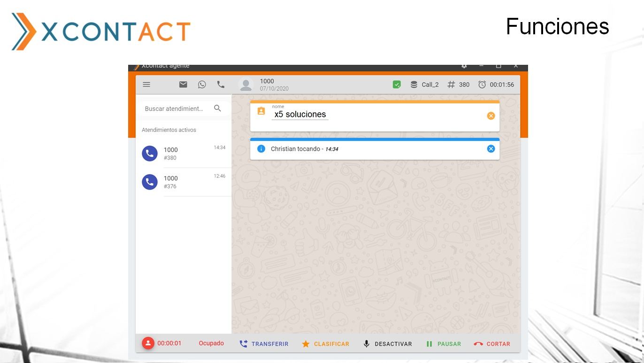The image size is (644, 363).
Task: Mute microphone with DESACTIVAR button
Action: click(x=387, y=344)
